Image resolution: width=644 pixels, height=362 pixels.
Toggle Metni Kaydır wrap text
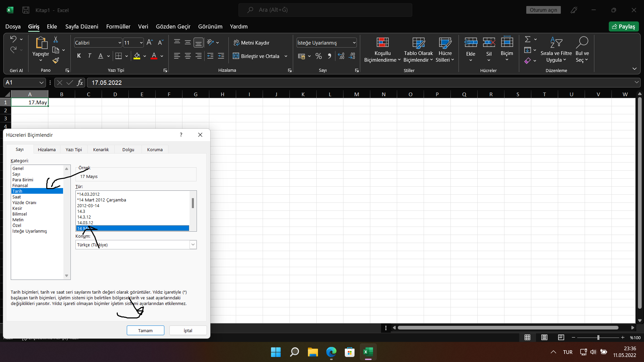click(x=252, y=43)
